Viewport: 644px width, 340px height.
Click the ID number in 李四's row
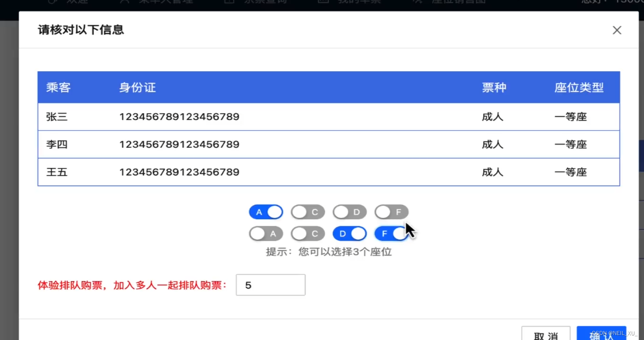179,144
